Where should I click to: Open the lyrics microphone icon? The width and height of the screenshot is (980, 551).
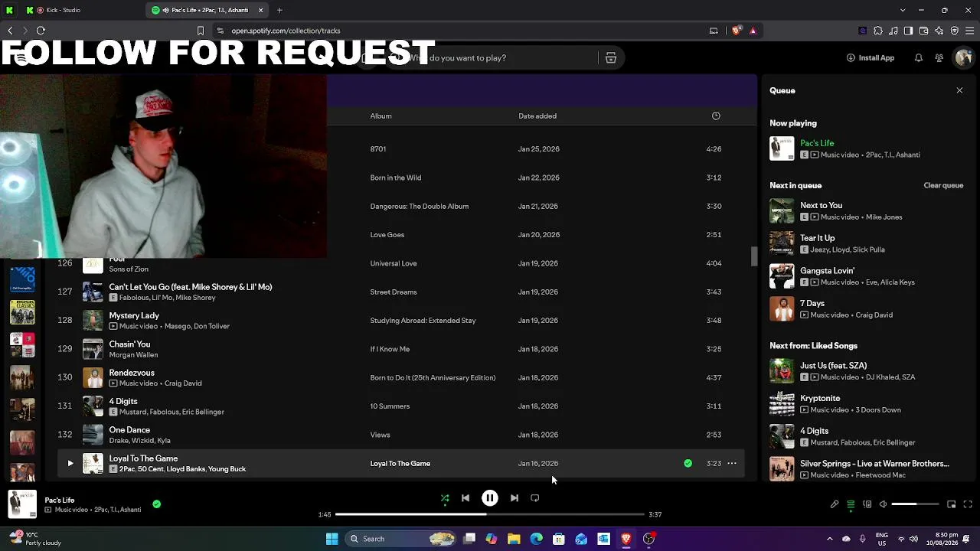click(x=835, y=504)
